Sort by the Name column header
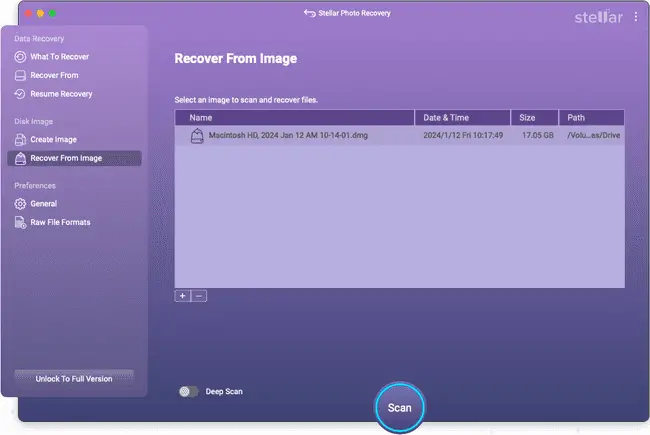 pyautogui.click(x=294, y=118)
